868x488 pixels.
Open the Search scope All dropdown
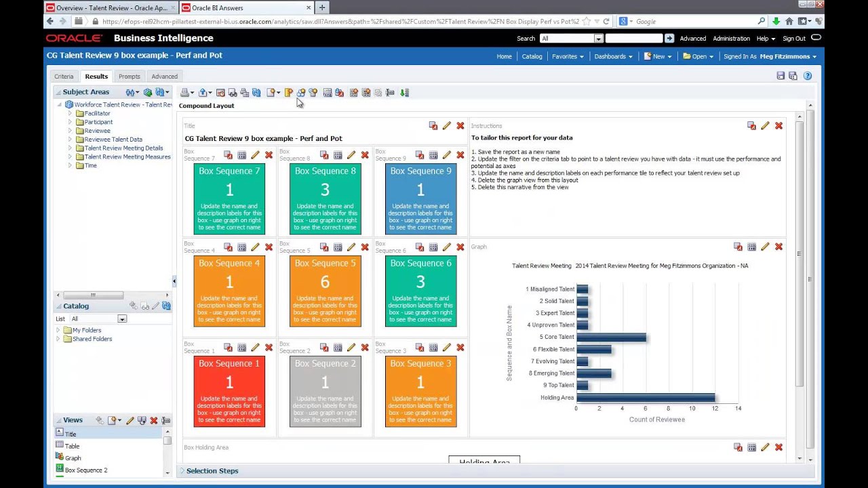tap(598, 39)
